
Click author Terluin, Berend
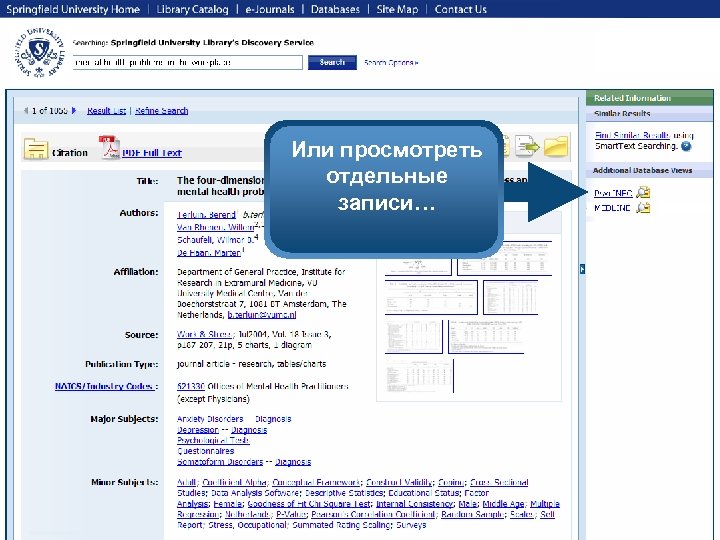pyautogui.click(x=206, y=214)
